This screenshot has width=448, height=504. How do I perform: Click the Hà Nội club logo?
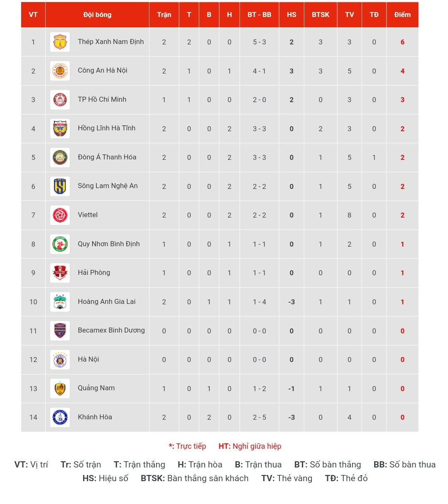click(x=60, y=360)
